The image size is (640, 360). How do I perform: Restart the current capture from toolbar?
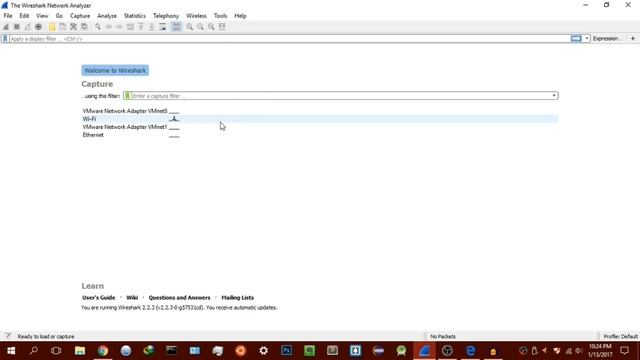pyautogui.click(x=27, y=27)
